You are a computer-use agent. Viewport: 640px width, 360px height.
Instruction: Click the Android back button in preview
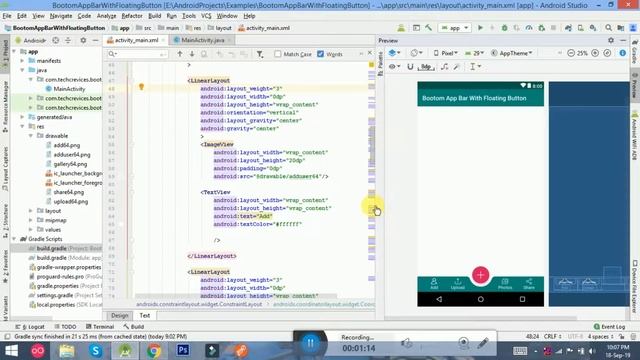[439, 299]
